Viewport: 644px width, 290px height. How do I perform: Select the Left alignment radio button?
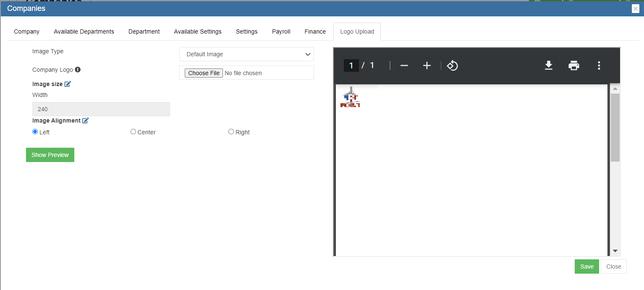[x=35, y=132]
